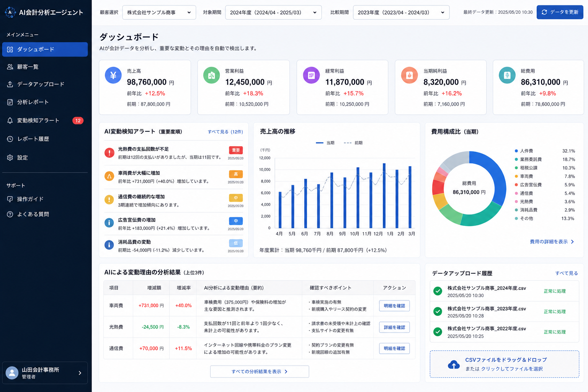Screen dimensions: 588x392
Task: Click the blue 中 tag on 広告宣伝費 alert
Action: pos(236,221)
